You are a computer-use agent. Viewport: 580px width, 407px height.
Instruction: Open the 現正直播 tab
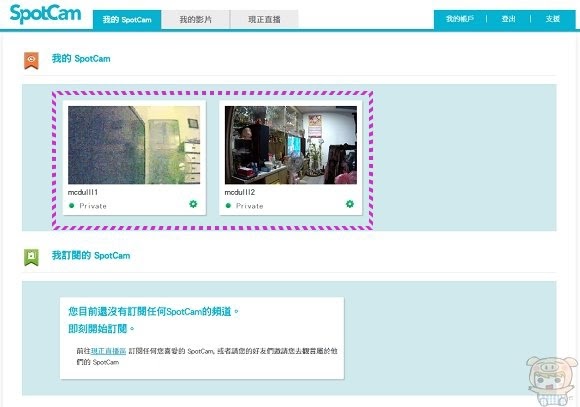coord(264,20)
